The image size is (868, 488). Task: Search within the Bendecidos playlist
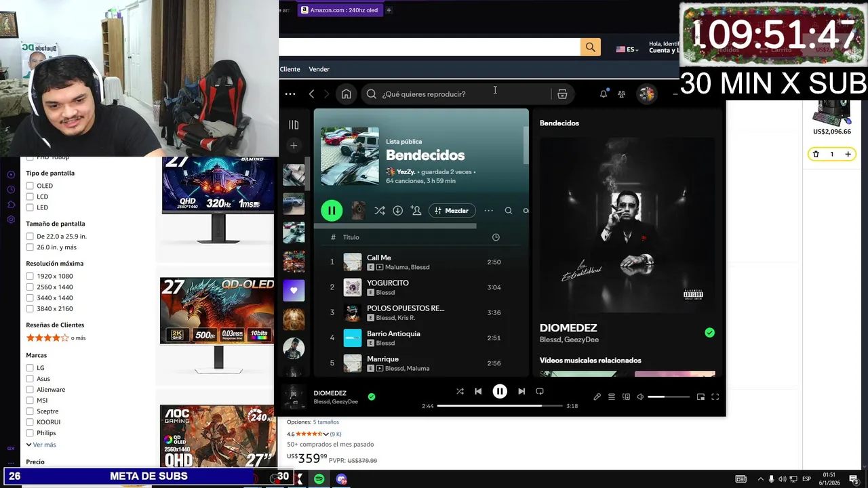coord(509,211)
